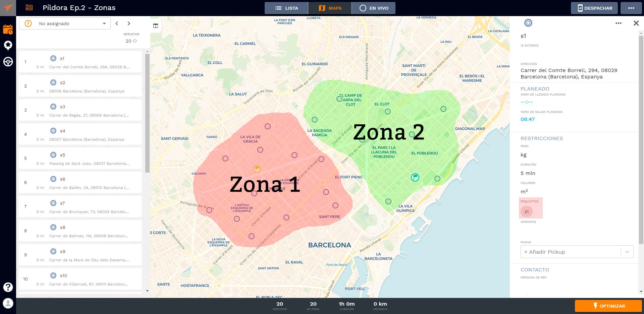The width and height of the screenshot is (644, 314).
Task: Click the s5 service row icon
Action: [x=53, y=155]
